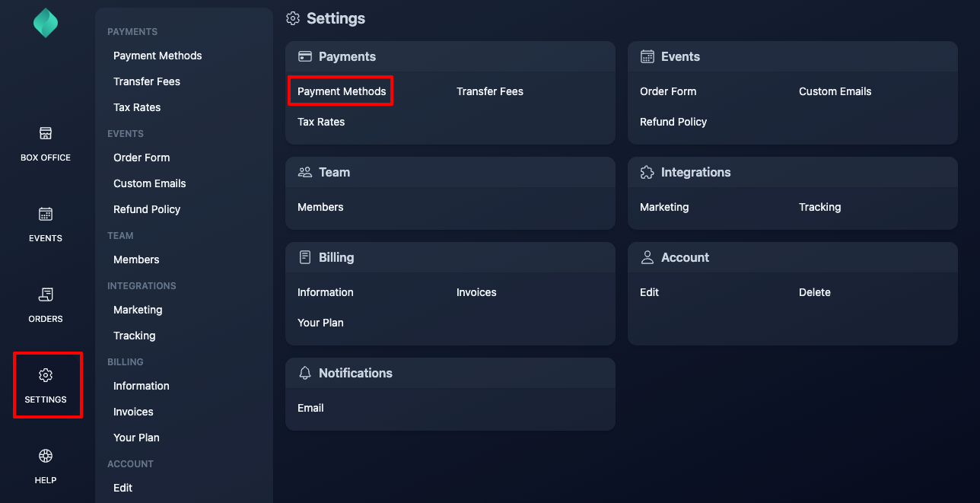Select the Settings gear icon in navigation

point(46,375)
